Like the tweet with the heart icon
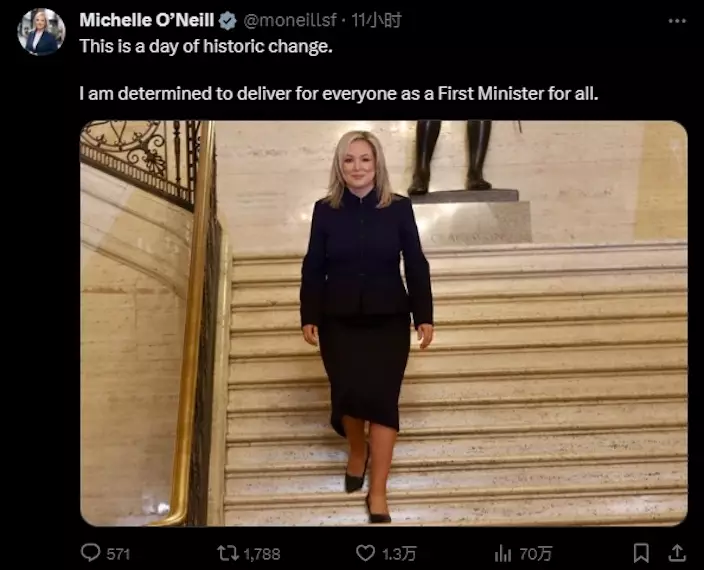 pos(366,552)
